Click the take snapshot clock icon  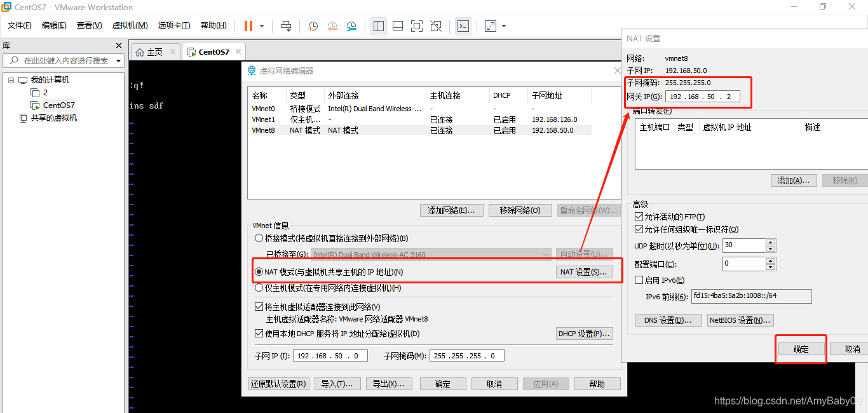(x=313, y=26)
